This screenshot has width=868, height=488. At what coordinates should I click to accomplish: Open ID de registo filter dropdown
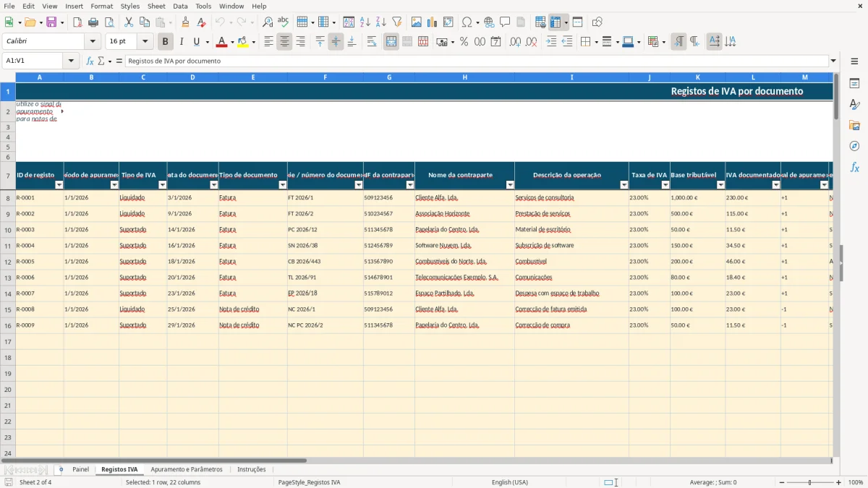point(58,185)
